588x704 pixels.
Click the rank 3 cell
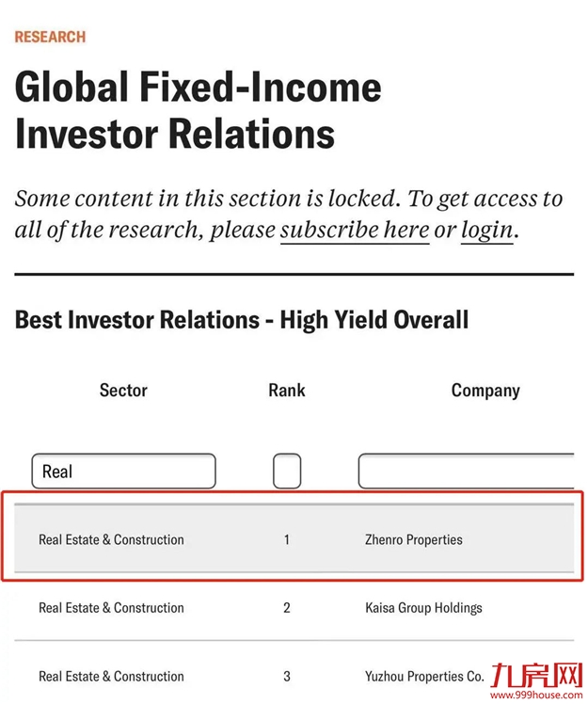[x=287, y=676]
